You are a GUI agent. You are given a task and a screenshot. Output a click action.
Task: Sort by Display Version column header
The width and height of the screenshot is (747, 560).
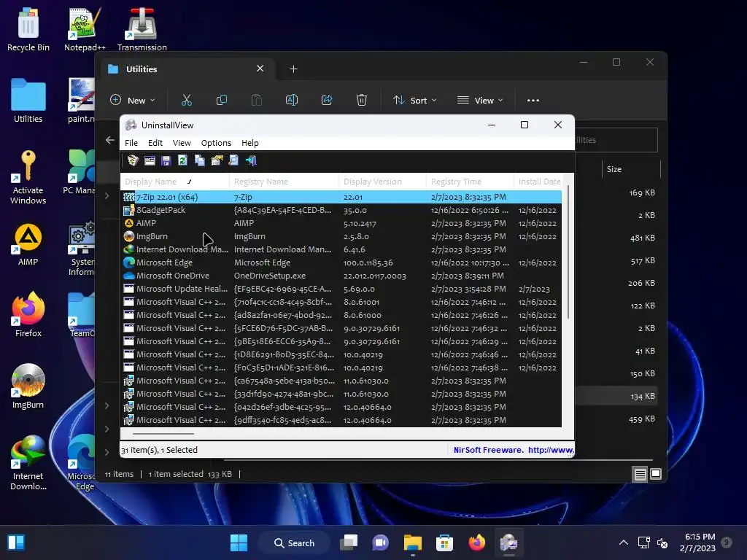tap(382, 182)
